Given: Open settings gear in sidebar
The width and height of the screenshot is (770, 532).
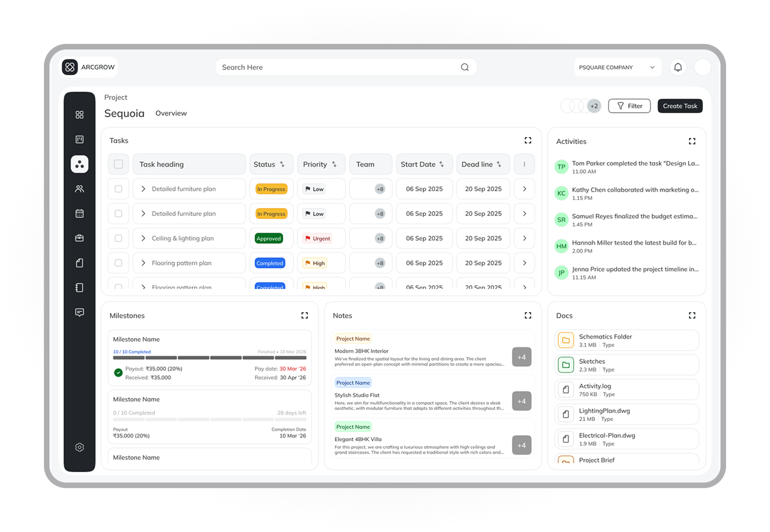Looking at the screenshot, I should [x=80, y=447].
